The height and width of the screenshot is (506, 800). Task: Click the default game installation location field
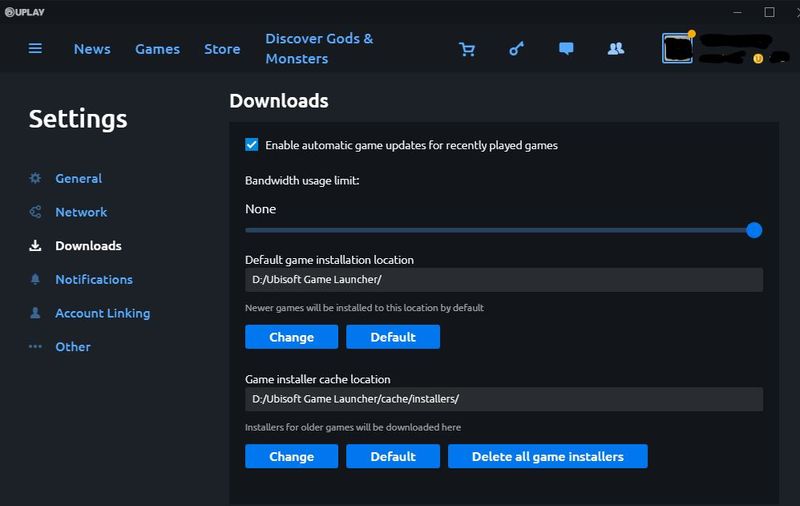tap(504, 280)
